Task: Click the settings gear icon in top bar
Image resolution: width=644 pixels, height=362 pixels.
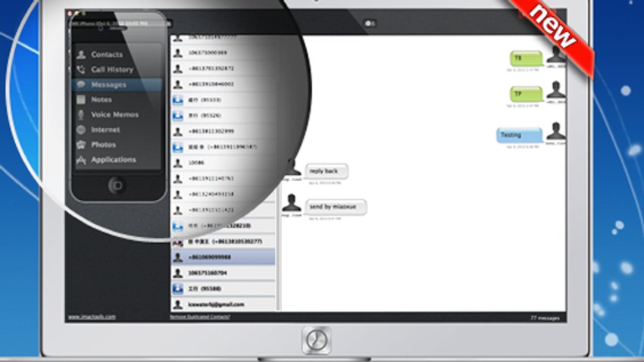Action: (369, 23)
